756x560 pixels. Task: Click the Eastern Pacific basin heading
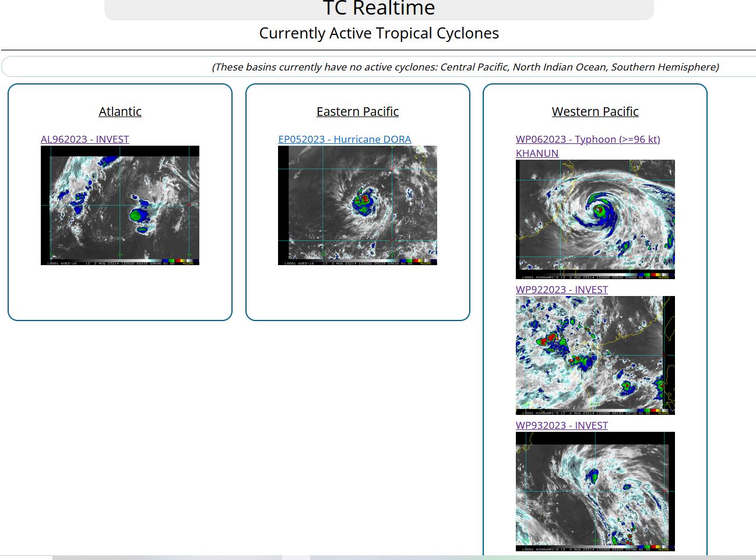pyautogui.click(x=357, y=111)
